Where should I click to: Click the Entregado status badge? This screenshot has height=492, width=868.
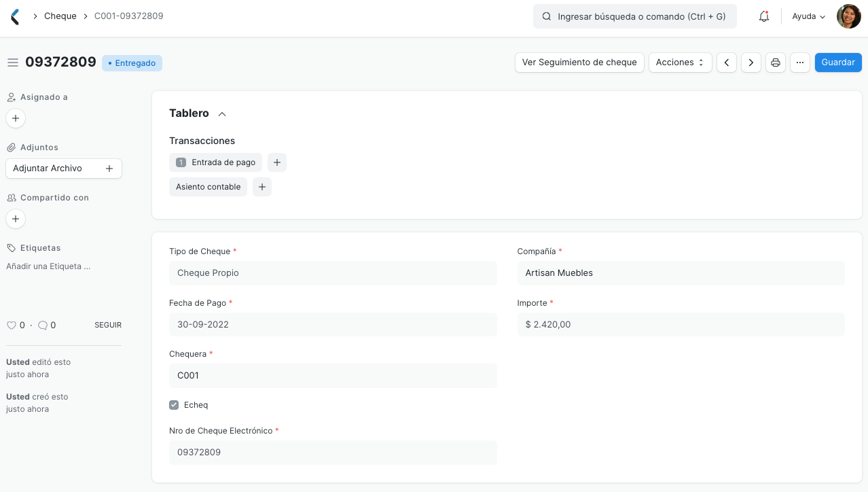(x=132, y=63)
